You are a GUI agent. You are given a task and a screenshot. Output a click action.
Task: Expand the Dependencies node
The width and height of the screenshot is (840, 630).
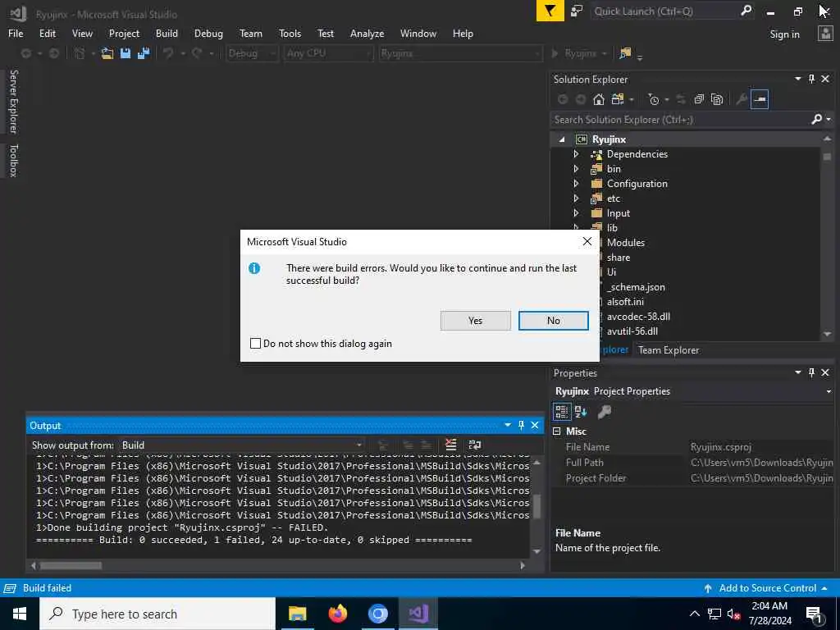click(x=576, y=153)
